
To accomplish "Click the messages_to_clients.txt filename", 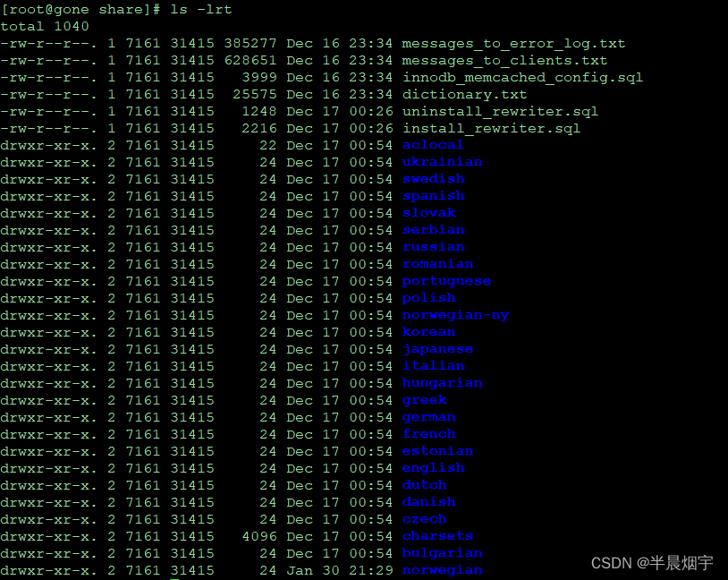I will [504, 61].
